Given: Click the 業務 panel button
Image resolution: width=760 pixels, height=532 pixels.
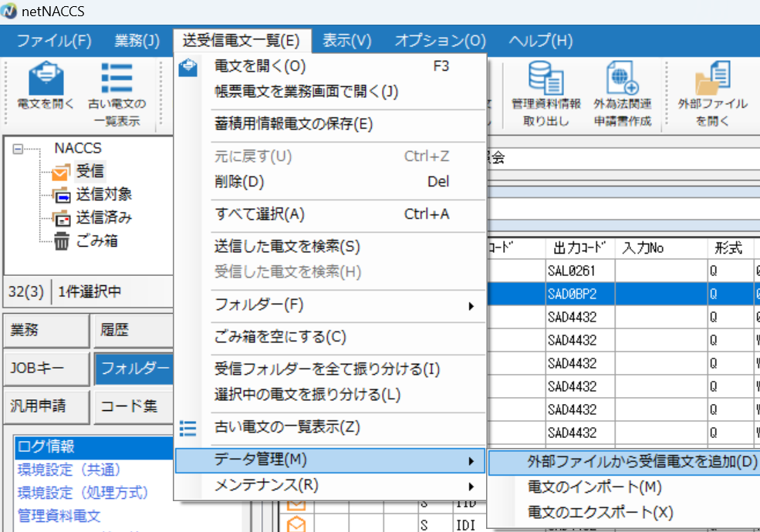Looking at the screenshot, I should pyautogui.click(x=45, y=331).
